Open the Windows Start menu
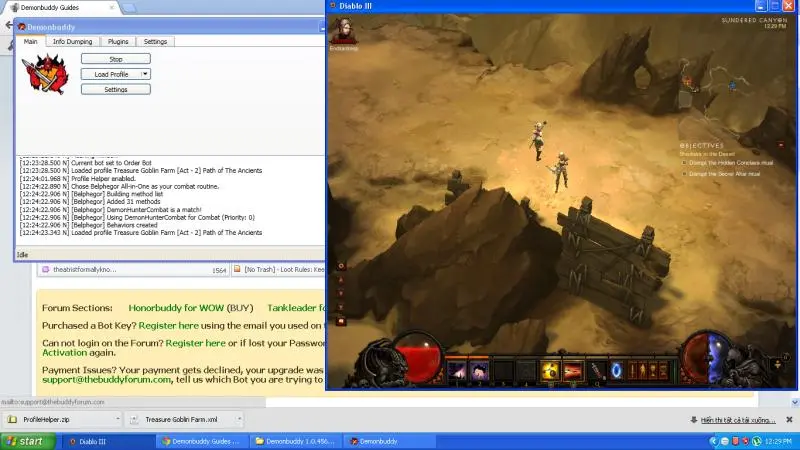 [24, 441]
